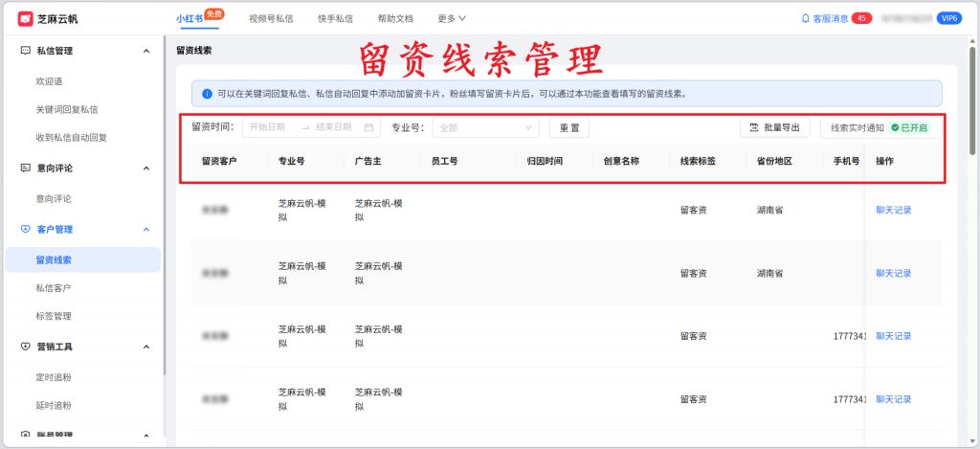The height and width of the screenshot is (449, 980).
Task: Open the 更多 dropdown menu
Action: (x=452, y=19)
